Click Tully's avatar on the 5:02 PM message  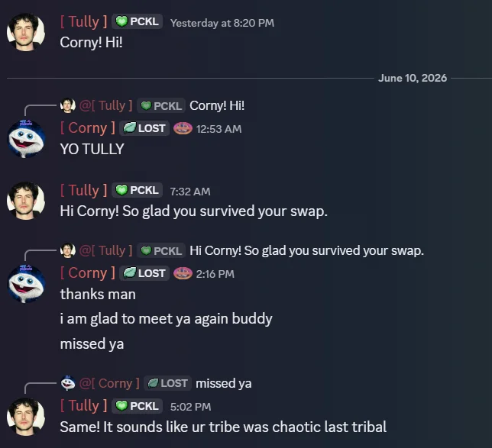(26, 417)
